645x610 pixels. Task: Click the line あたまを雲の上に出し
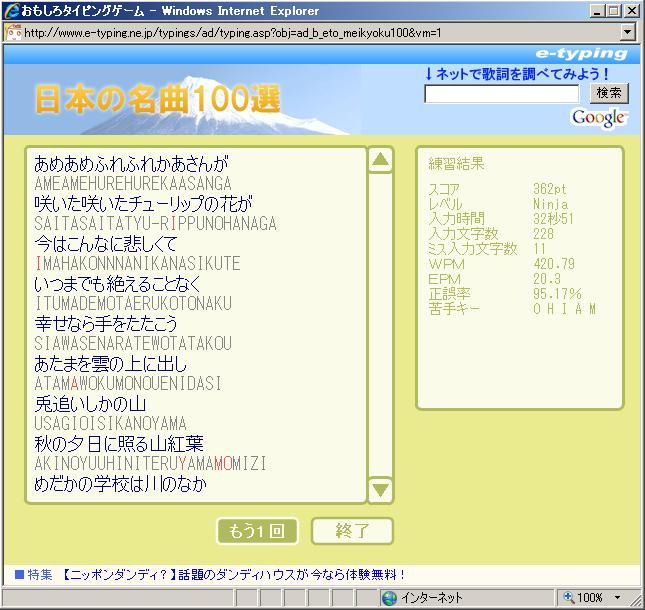click(x=110, y=363)
